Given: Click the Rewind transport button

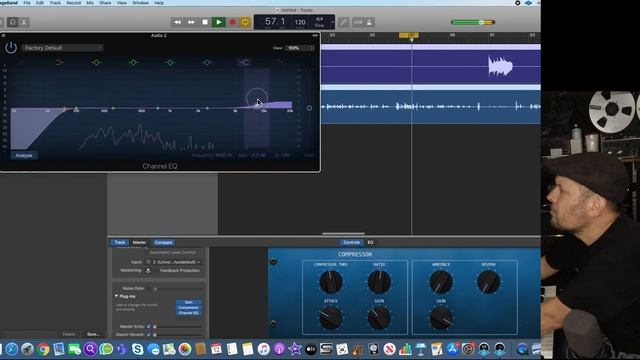Looking at the screenshot, I should [x=178, y=22].
